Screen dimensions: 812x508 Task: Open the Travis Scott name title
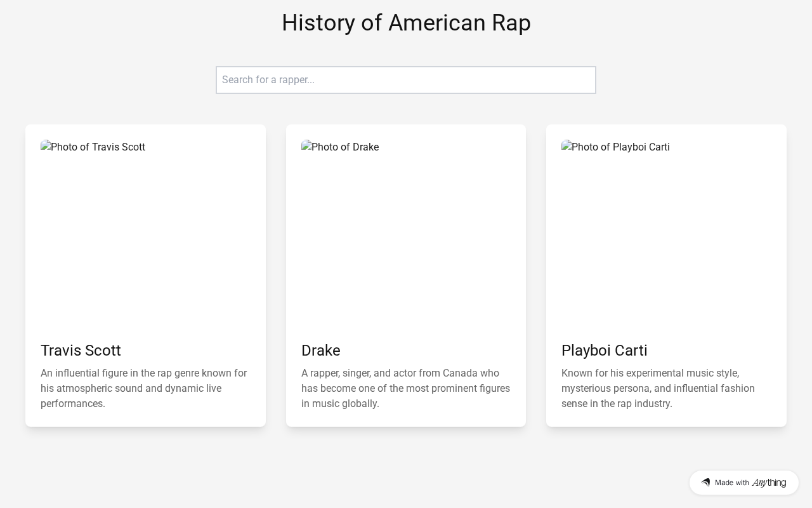click(81, 351)
